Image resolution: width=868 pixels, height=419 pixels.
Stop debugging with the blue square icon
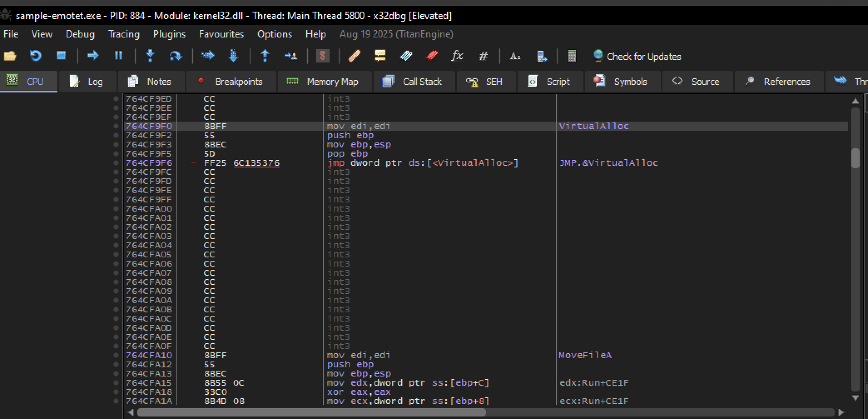[61, 55]
